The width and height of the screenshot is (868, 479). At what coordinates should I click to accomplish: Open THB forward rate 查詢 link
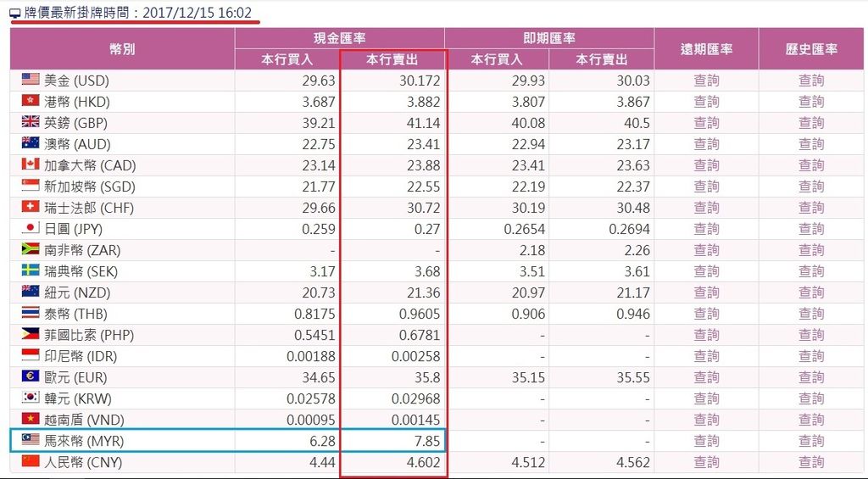[706, 314]
